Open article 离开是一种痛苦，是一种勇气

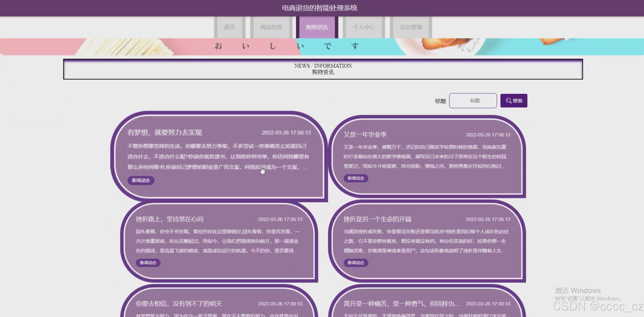pos(401,304)
